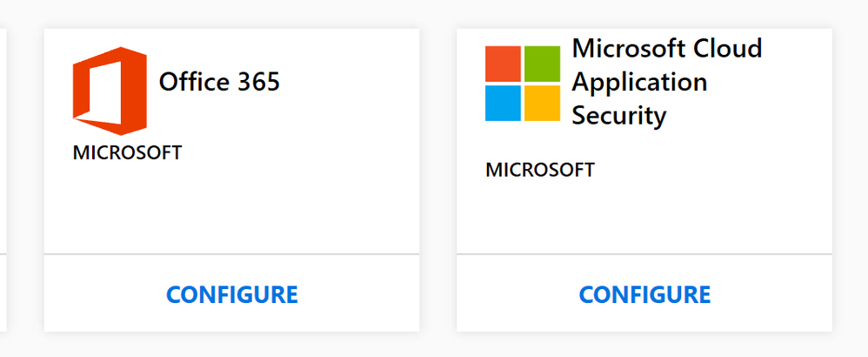This screenshot has height=357, width=868.
Task: Click the partially visible card at left edge
Action: point(3,174)
